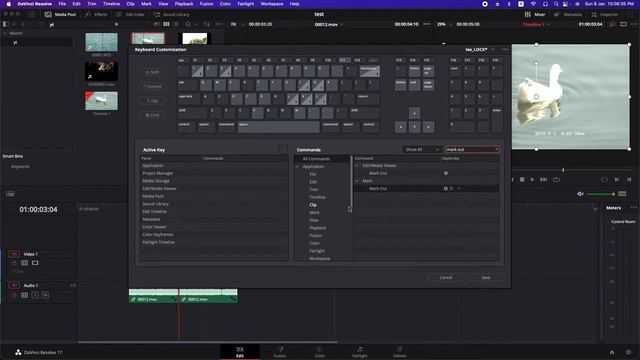Open the Workspace menu
Screen dimensions: 640x360
pos(271,4)
